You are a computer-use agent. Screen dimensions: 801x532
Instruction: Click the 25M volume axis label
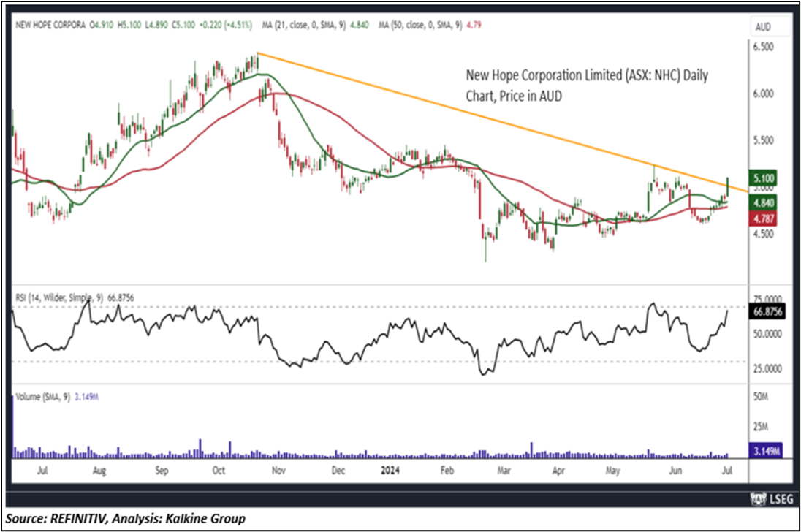coord(761,426)
